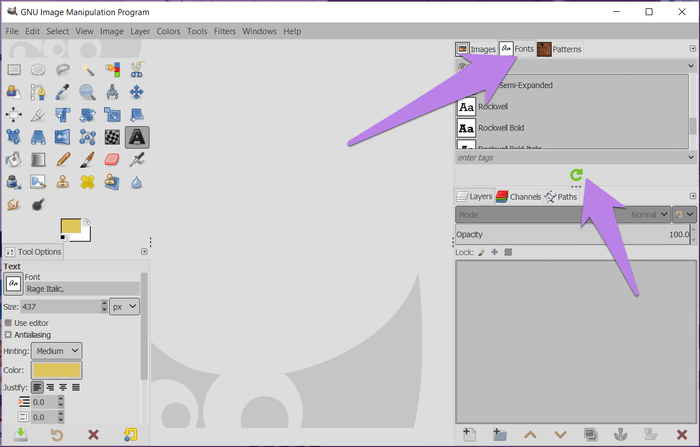Select the Pencil tool

coord(62,160)
